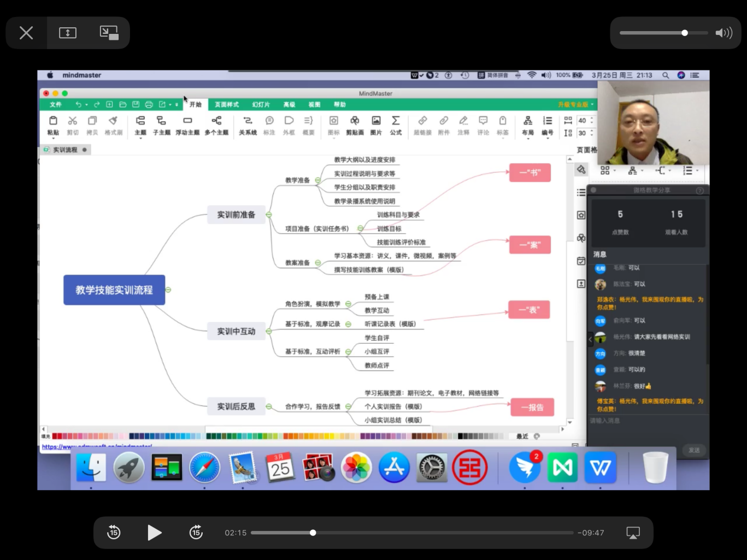Open the 剪贴画 clipart tool
The width and height of the screenshot is (747, 560).
pyautogui.click(x=355, y=125)
